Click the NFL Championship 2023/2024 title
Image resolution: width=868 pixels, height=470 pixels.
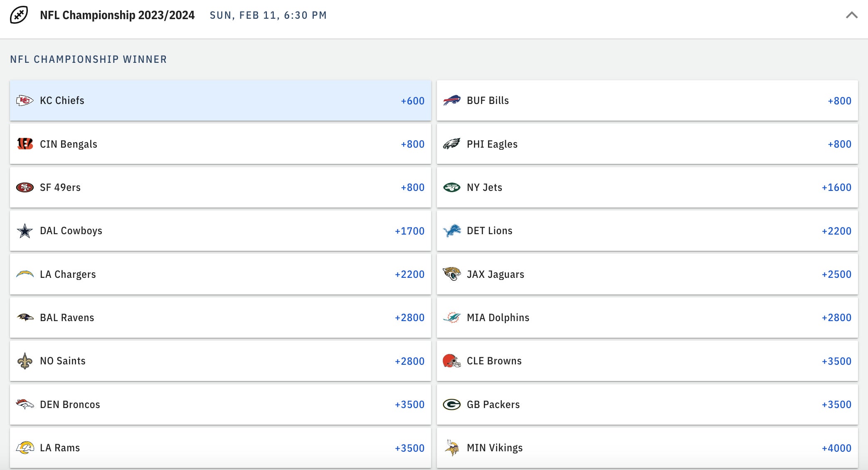pos(117,15)
